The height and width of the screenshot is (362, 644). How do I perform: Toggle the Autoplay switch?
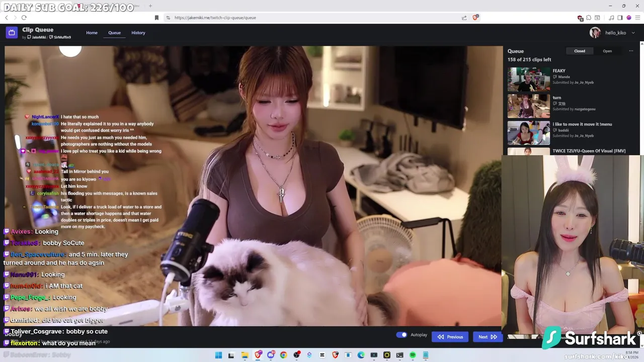tap(401, 335)
